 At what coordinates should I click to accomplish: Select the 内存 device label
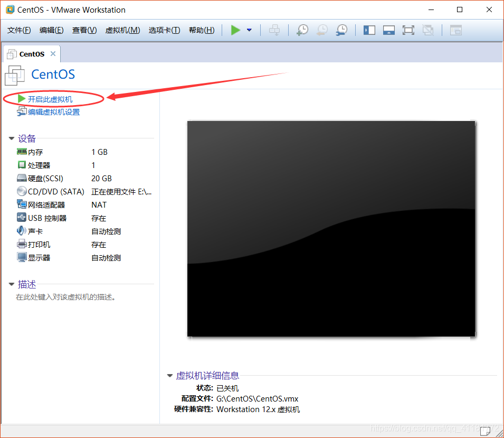pyautogui.click(x=35, y=152)
